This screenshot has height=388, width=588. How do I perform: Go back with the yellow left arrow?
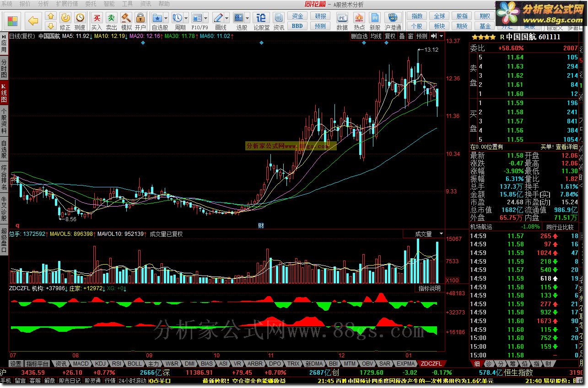(33, 21)
